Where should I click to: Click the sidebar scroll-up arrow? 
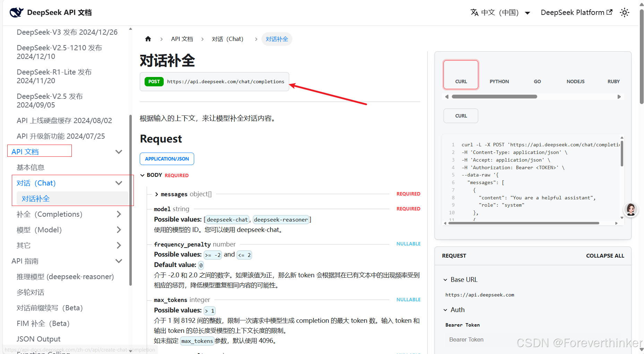(x=130, y=29)
